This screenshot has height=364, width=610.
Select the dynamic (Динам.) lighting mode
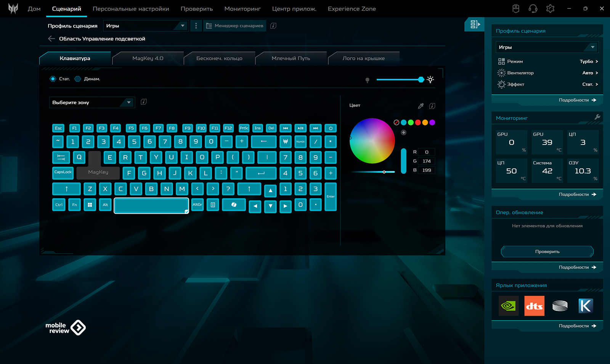pyautogui.click(x=78, y=79)
